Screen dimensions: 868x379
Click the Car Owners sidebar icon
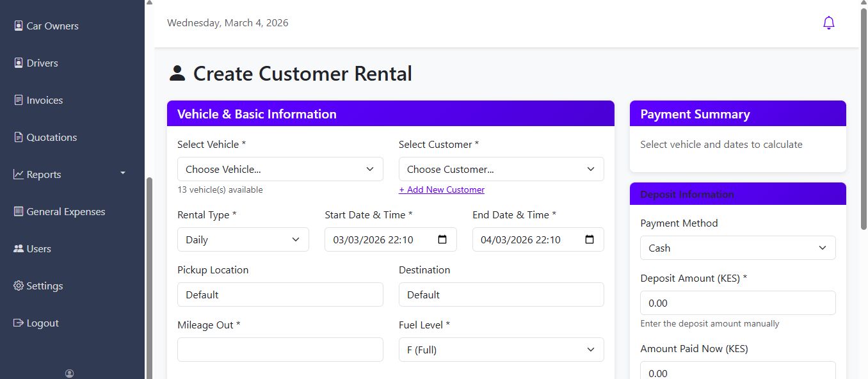[x=19, y=26]
